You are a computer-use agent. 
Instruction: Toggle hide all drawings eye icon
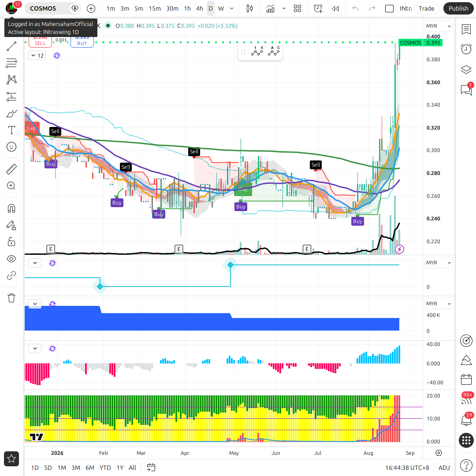(x=11, y=259)
